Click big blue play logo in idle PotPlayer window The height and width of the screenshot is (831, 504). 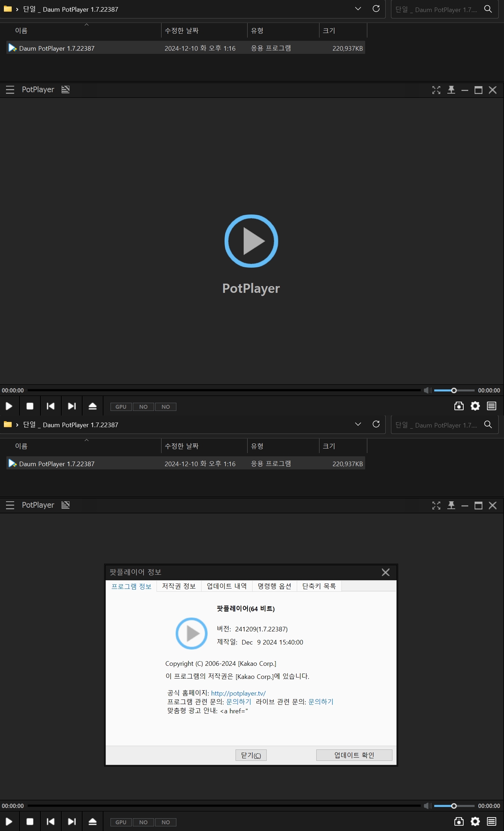pyautogui.click(x=251, y=241)
